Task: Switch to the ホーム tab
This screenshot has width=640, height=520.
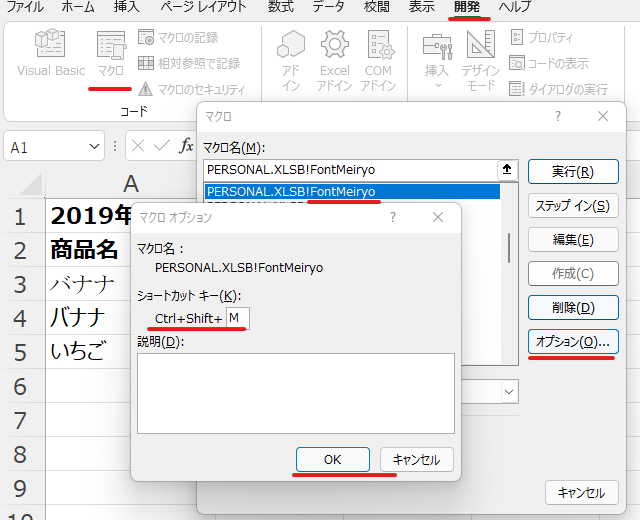Action: [78, 7]
